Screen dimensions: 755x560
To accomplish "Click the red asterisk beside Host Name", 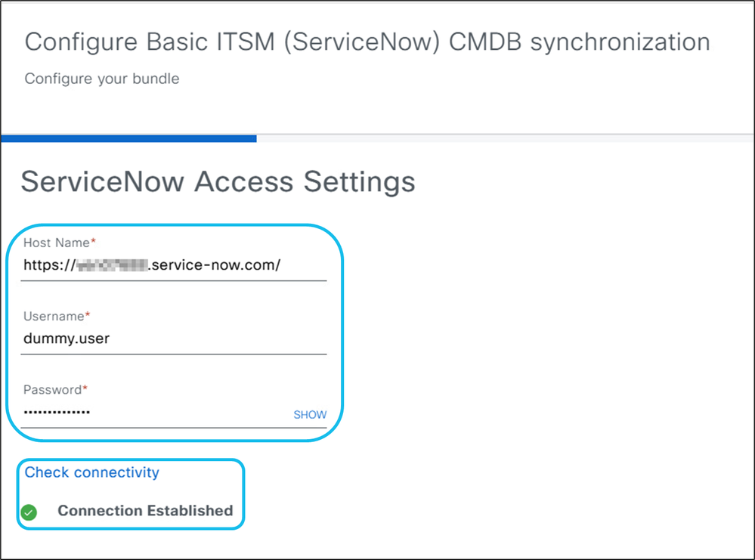I will click(x=93, y=242).
